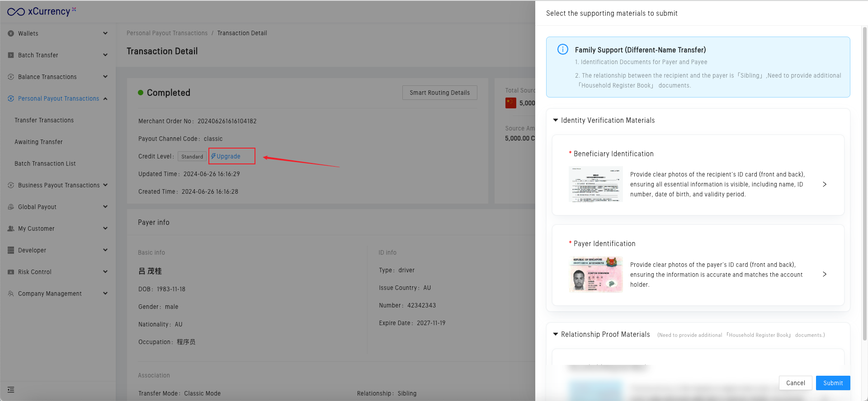The width and height of the screenshot is (868, 401).
Task: Expand the Business Payout Transactions chevron
Action: tap(105, 185)
